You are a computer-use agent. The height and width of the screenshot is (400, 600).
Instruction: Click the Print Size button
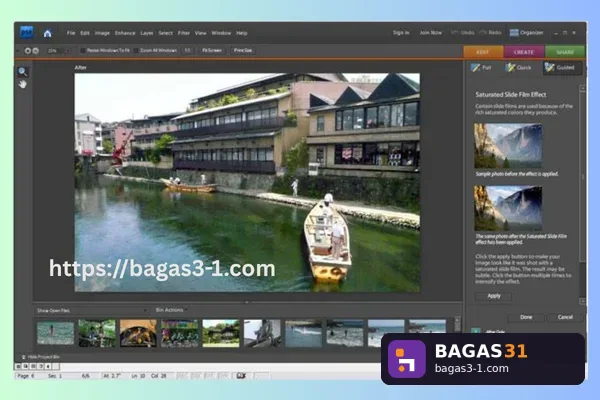(243, 51)
